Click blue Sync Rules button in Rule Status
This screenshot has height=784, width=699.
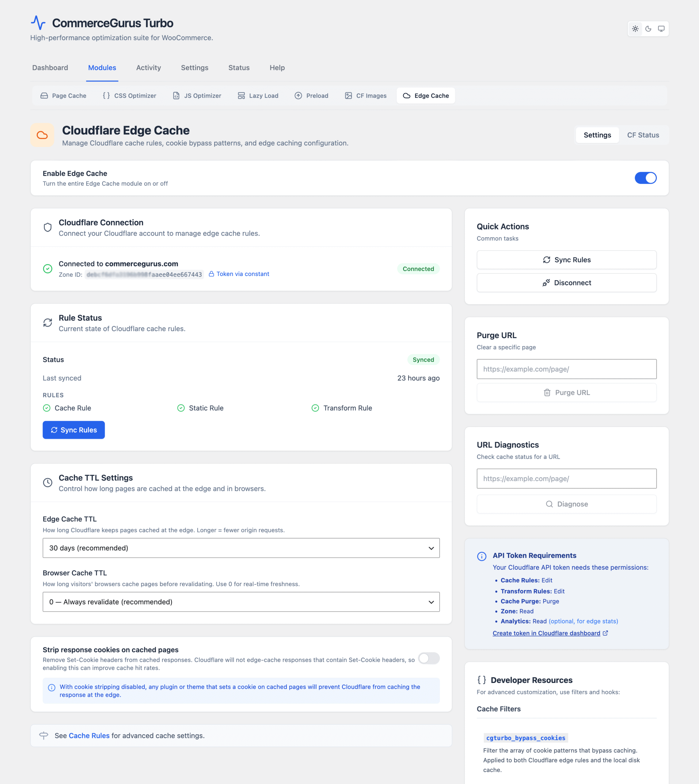[x=74, y=430]
